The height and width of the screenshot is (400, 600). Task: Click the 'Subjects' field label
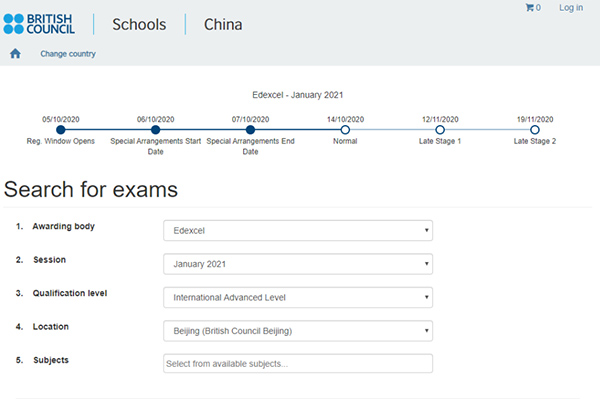[51, 360]
